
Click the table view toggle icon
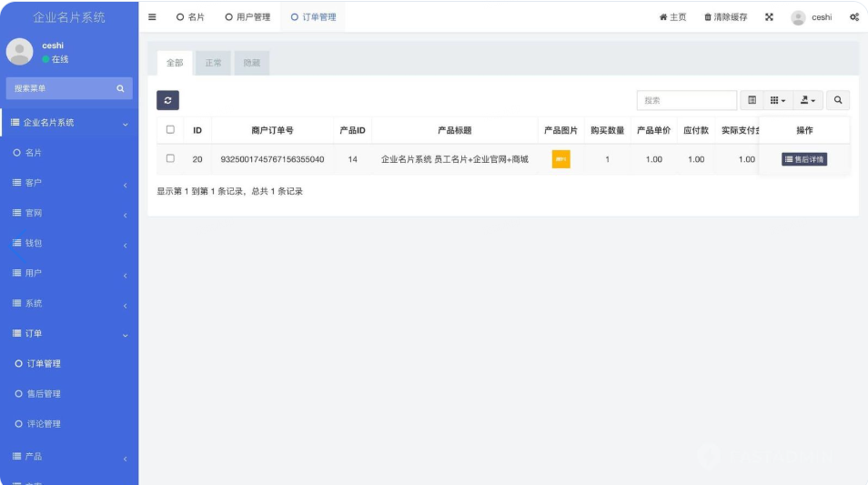[x=752, y=100]
